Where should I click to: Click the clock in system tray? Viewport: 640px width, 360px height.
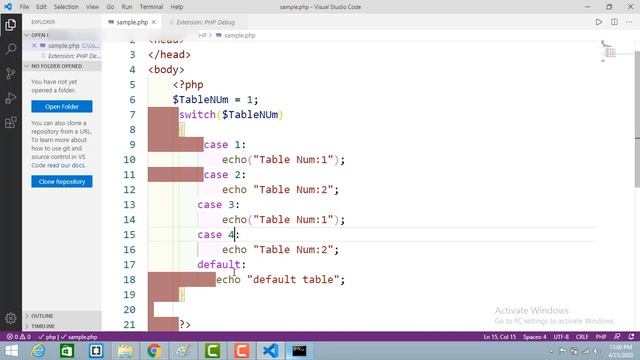pyautogui.click(x=620, y=351)
